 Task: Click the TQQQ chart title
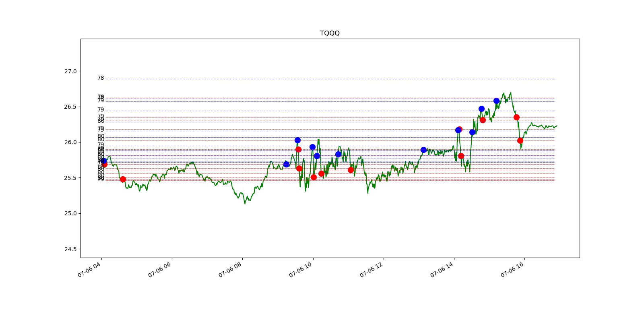pyautogui.click(x=330, y=33)
